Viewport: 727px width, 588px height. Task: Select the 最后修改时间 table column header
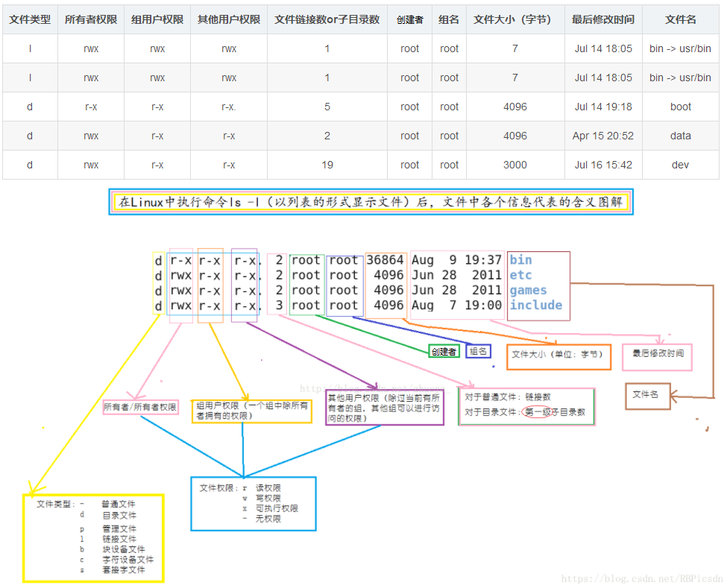pyautogui.click(x=603, y=19)
